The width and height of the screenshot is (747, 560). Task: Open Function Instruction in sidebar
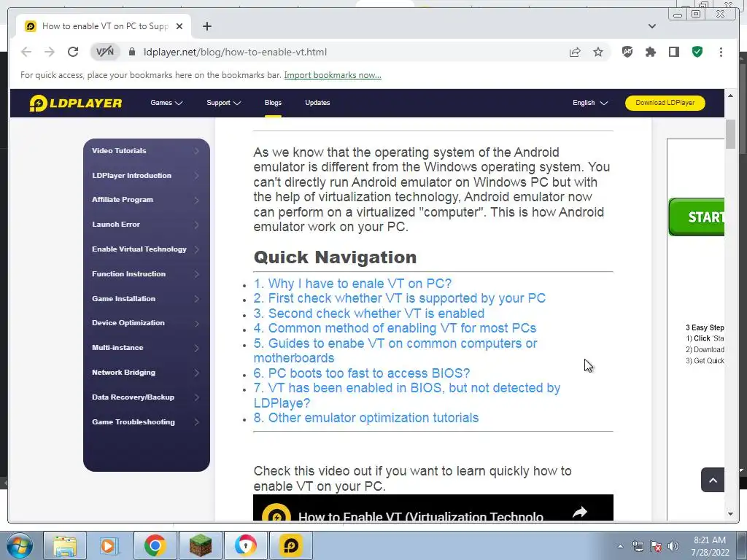(x=146, y=274)
